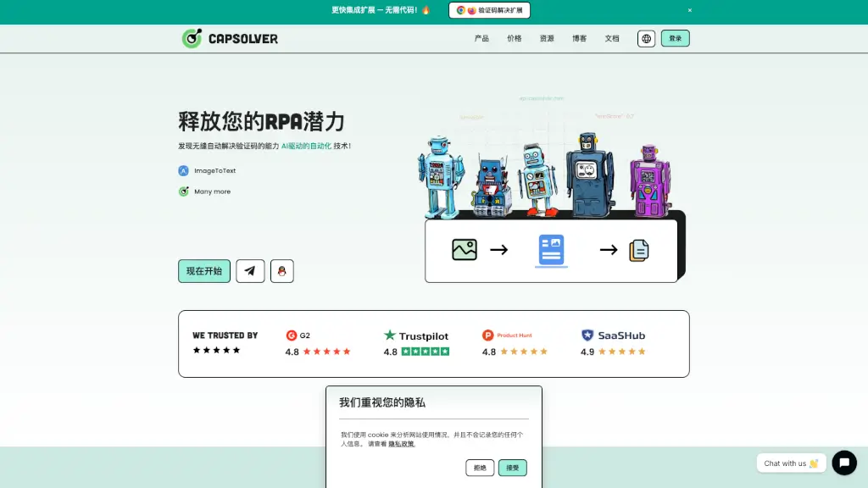The width and height of the screenshot is (868, 488).
Task: Expand the 资源 menu
Action: click(x=547, y=38)
